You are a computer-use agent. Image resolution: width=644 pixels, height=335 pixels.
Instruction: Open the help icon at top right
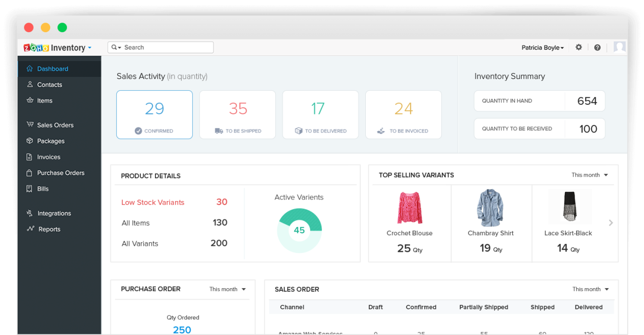tap(597, 47)
